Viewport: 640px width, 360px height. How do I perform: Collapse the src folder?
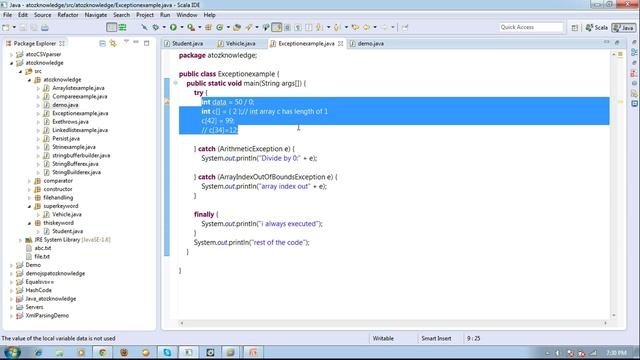[x=20, y=71]
